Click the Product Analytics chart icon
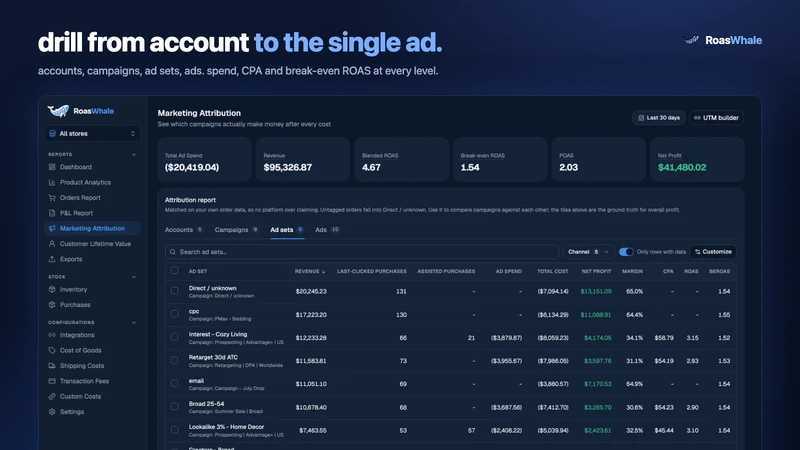 [52, 182]
